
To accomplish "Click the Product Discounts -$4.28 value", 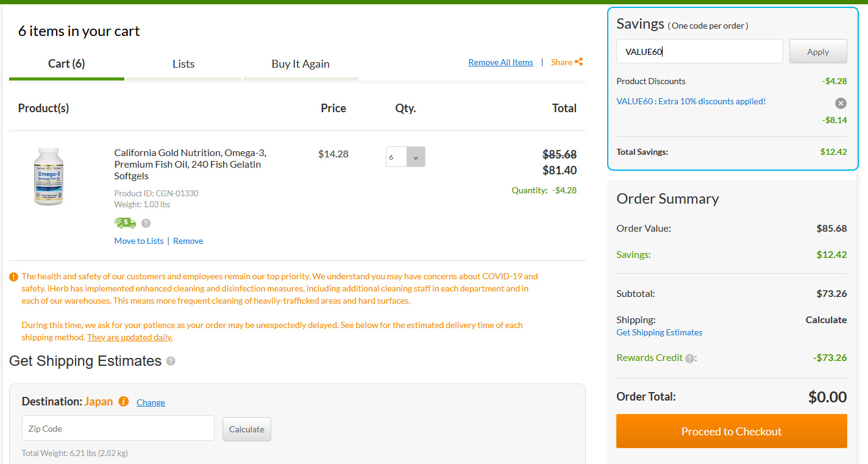I will [834, 81].
